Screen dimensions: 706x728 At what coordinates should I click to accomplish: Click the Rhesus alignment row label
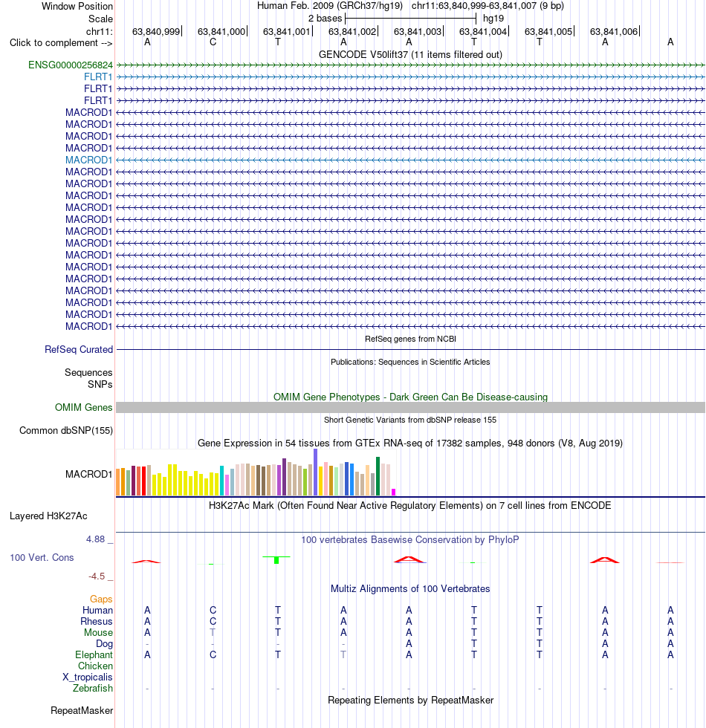(96, 621)
